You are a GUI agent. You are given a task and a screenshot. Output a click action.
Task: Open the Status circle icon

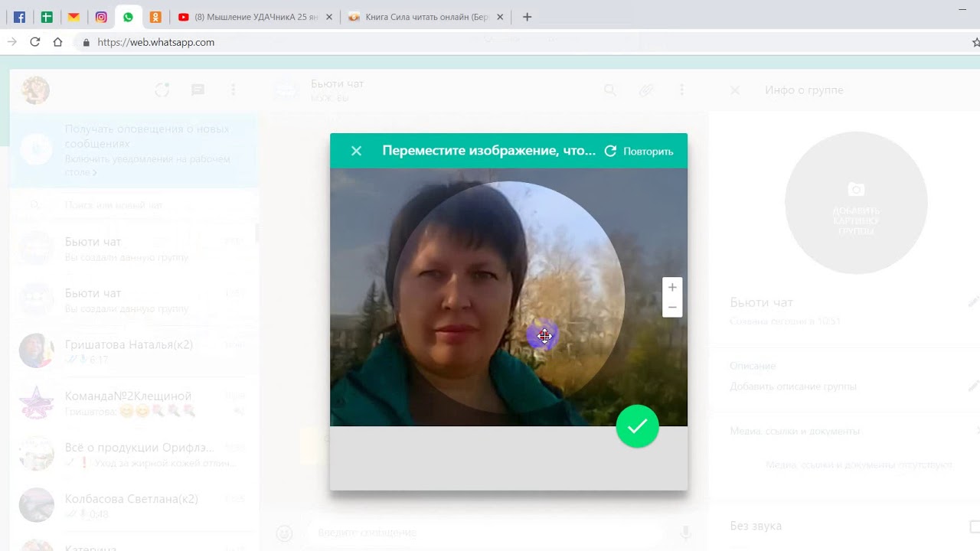pyautogui.click(x=162, y=90)
